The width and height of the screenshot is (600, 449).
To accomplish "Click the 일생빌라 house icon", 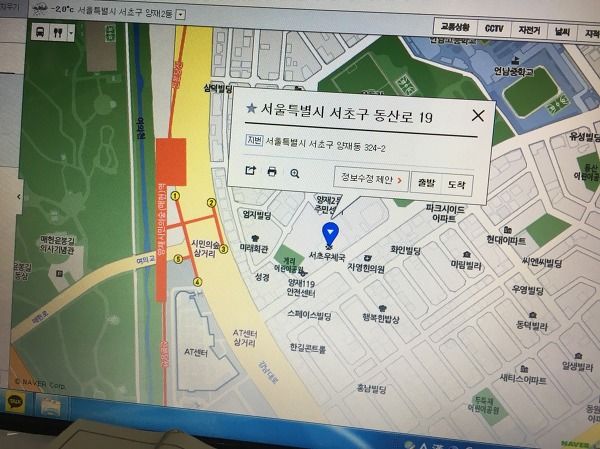I will [x=578, y=356].
